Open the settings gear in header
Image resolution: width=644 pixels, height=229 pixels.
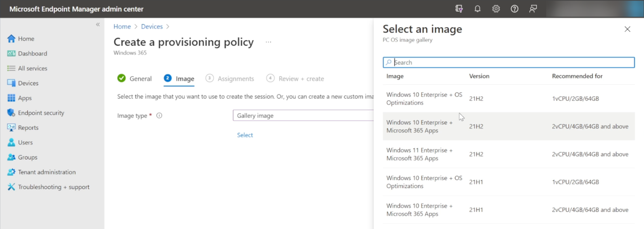(x=496, y=9)
